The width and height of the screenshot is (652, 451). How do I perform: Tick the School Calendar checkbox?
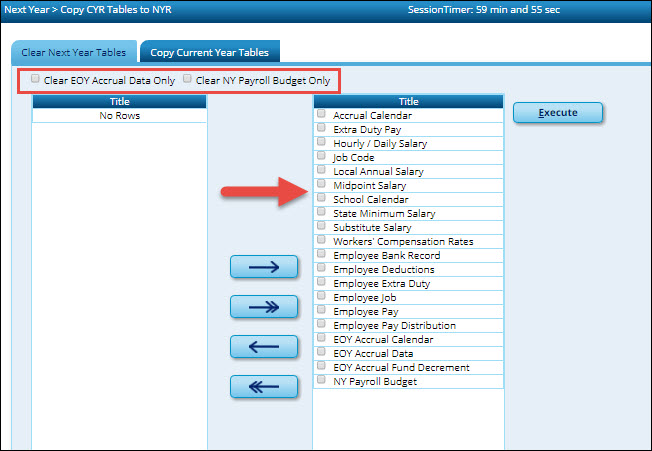(322, 198)
